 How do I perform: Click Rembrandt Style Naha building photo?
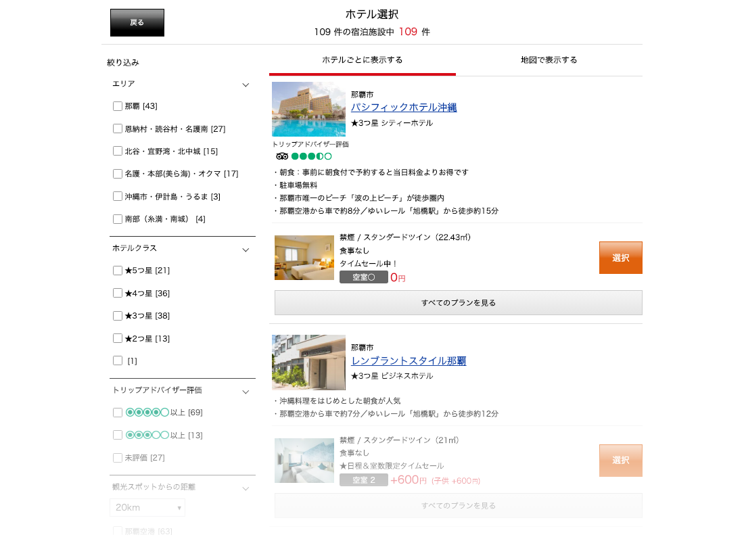point(308,362)
